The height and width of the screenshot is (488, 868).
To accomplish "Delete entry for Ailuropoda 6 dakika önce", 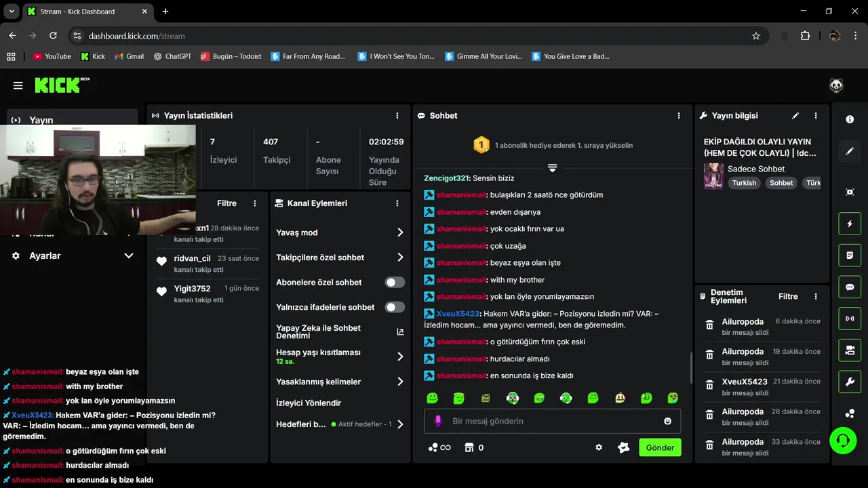I will 709,325.
